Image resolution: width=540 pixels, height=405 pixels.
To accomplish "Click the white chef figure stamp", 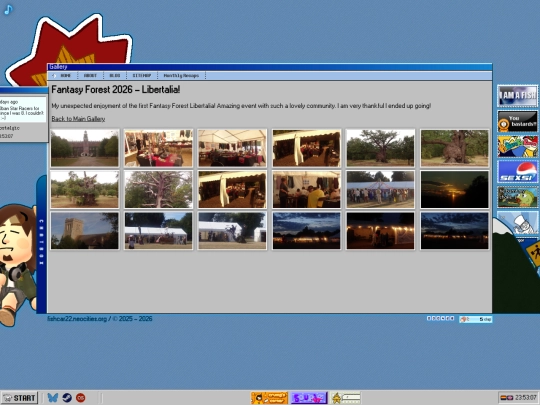I will 520,222.
